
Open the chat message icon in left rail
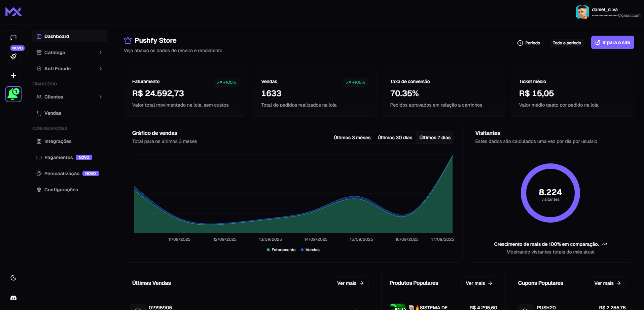pos(13,38)
